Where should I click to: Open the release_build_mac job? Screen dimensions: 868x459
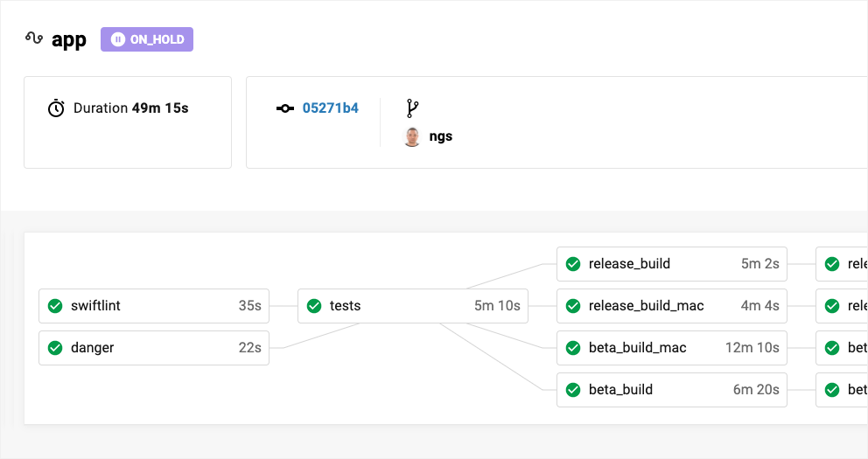tap(671, 306)
